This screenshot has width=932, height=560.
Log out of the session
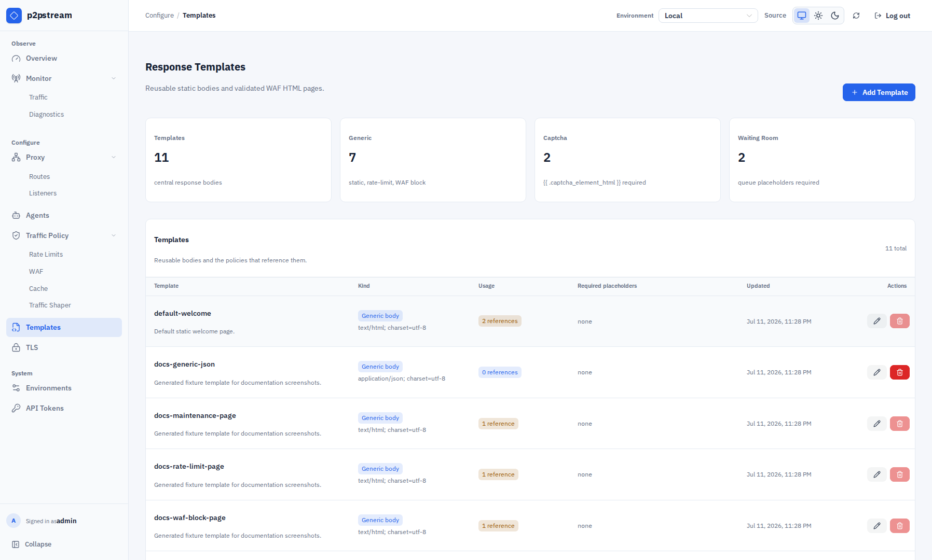click(x=893, y=16)
